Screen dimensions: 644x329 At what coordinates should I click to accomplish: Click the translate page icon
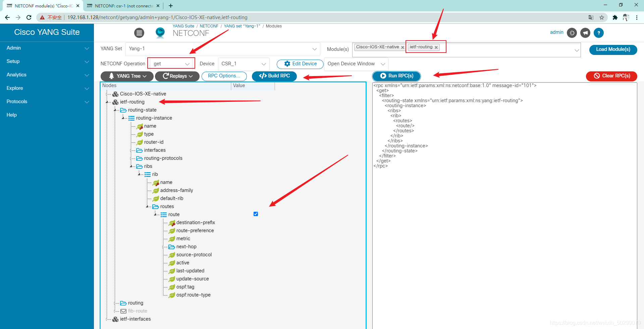point(591,17)
